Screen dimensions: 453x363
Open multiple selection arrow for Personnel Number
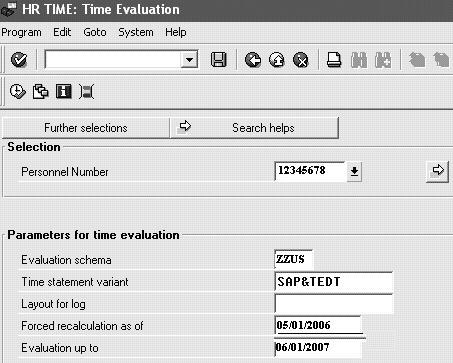point(437,171)
